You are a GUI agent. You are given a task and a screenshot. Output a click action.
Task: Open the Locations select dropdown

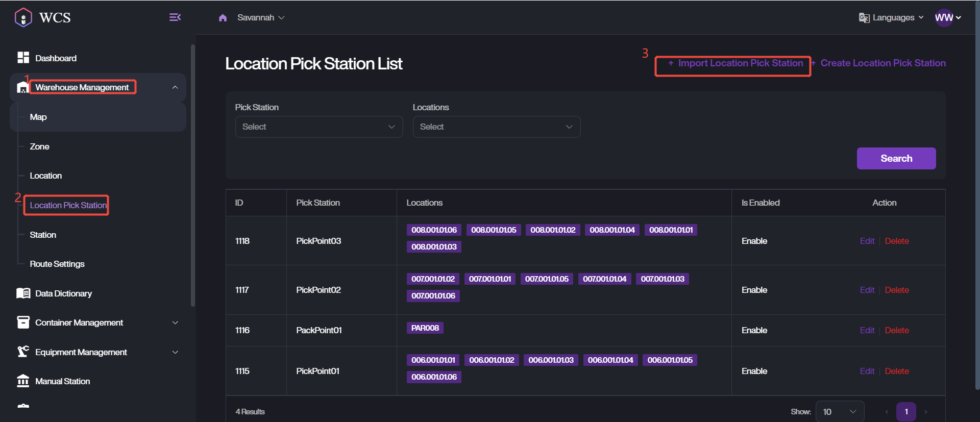click(x=497, y=127)
